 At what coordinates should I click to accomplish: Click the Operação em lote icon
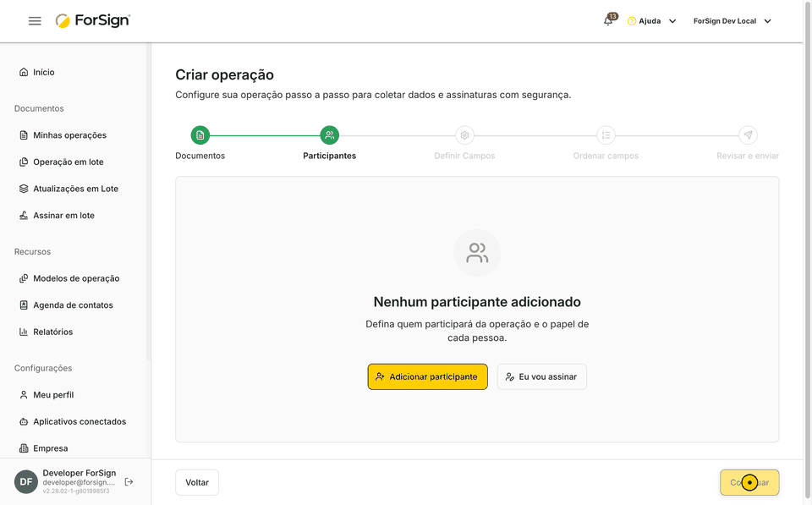tap(24, 162)
